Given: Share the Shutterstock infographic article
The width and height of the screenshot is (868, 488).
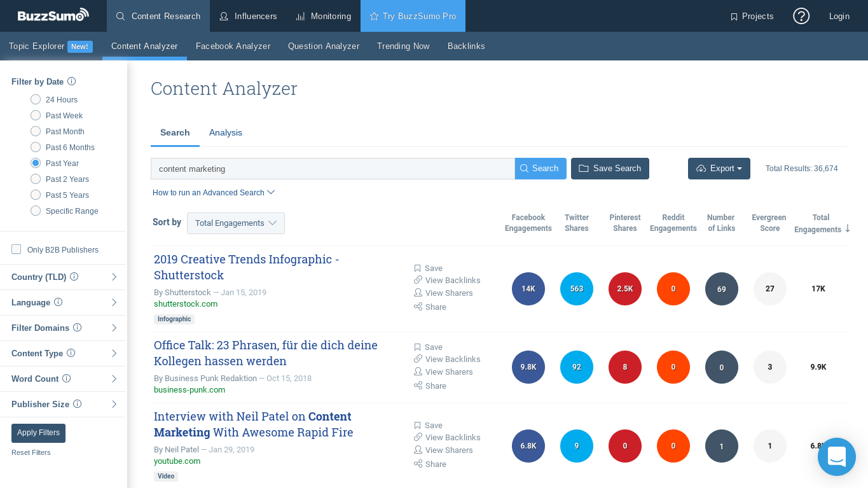Looking at the screenshot, I should [430, 307].
